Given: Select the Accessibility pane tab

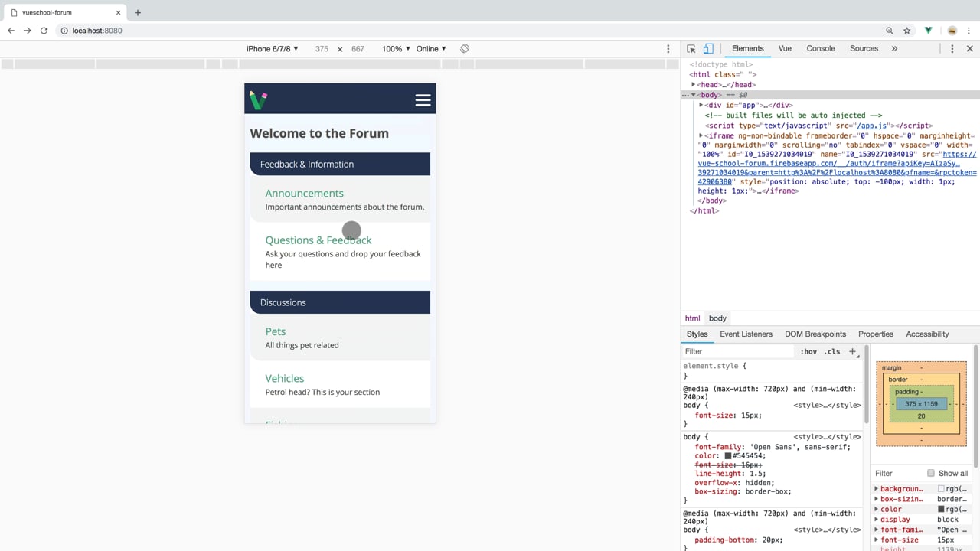Looking at the screenshot, I should pyautogui.click(x=927, y=334).
